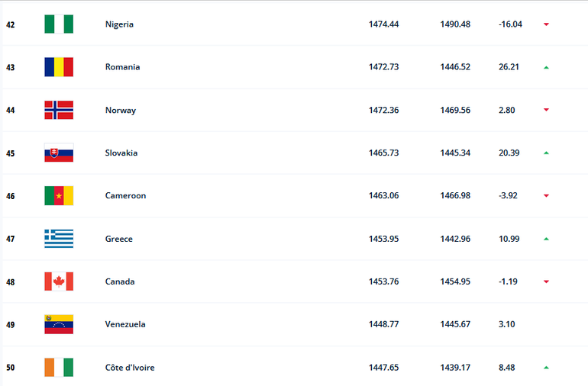
Task: Open the Romania team link
Action: pos(122,67)
